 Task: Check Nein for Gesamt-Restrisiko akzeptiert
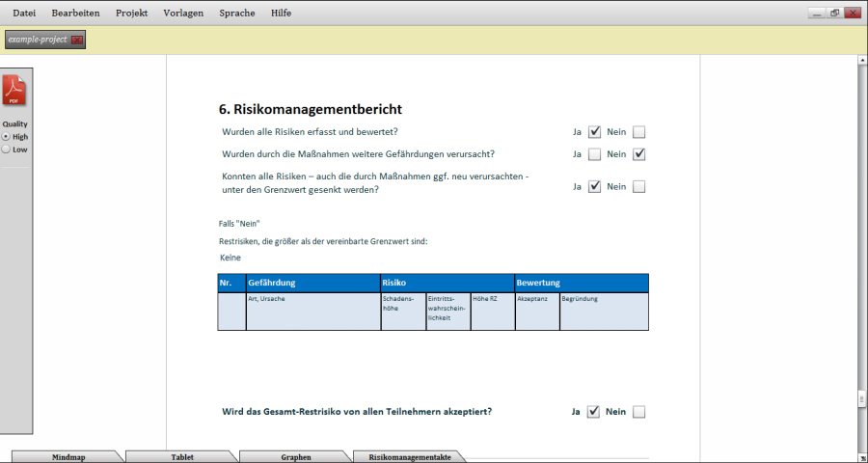pyautogui.click(x=638, y=412)
